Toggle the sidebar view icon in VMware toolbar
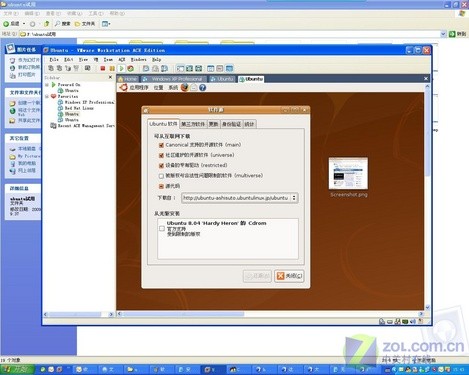This screenshot has width=469, height=375. 180,68
